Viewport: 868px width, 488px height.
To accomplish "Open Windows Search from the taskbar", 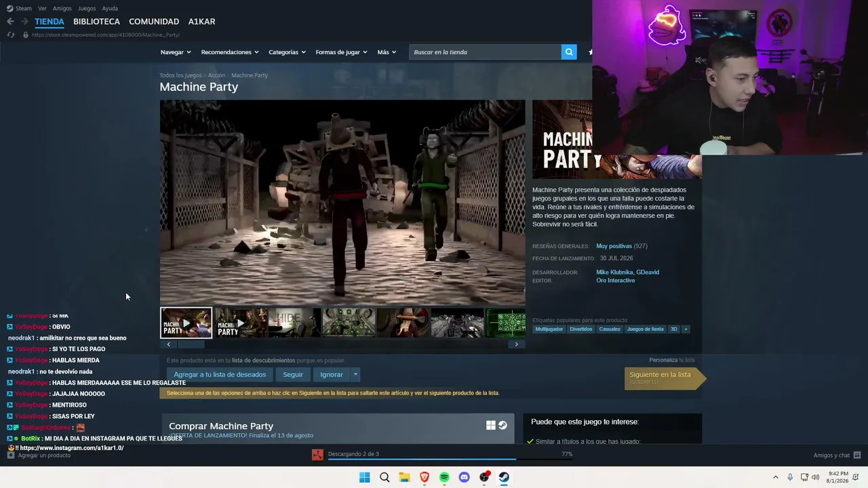I will 384,477.
